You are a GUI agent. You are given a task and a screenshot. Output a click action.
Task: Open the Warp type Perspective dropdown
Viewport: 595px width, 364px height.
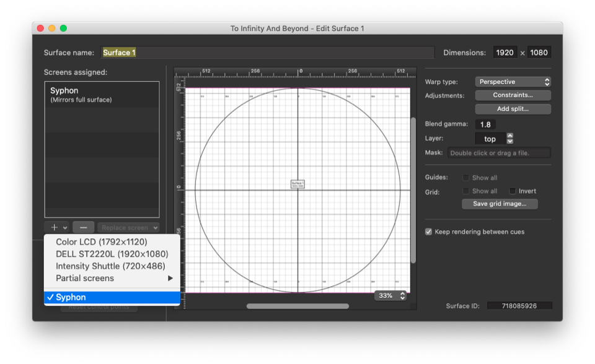pos(513,82)
